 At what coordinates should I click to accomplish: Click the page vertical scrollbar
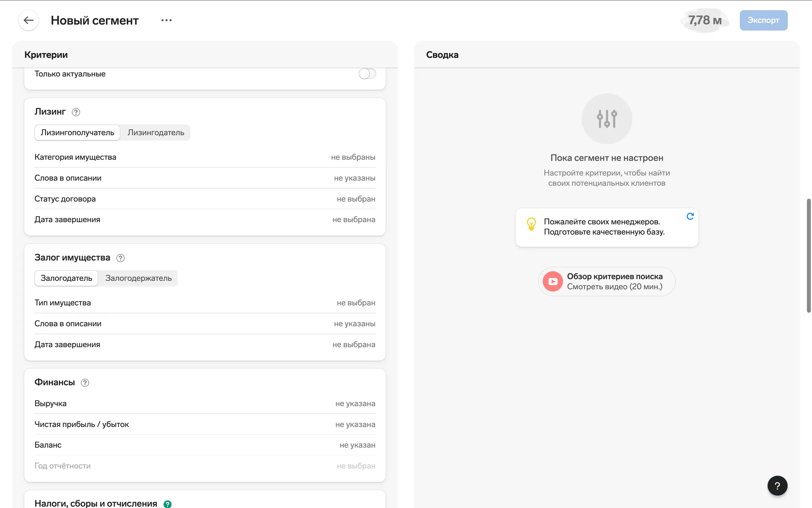[x=809, y=255]
